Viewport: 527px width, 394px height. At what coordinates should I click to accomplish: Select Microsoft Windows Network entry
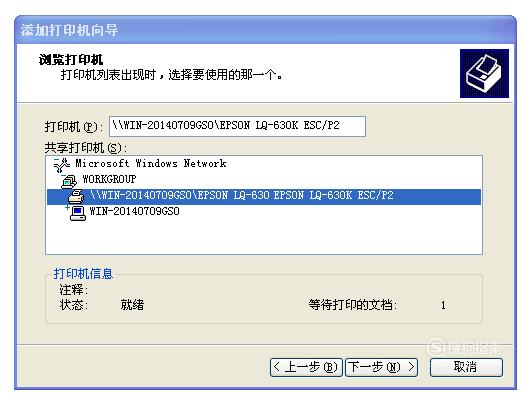[x=151, y=163]
